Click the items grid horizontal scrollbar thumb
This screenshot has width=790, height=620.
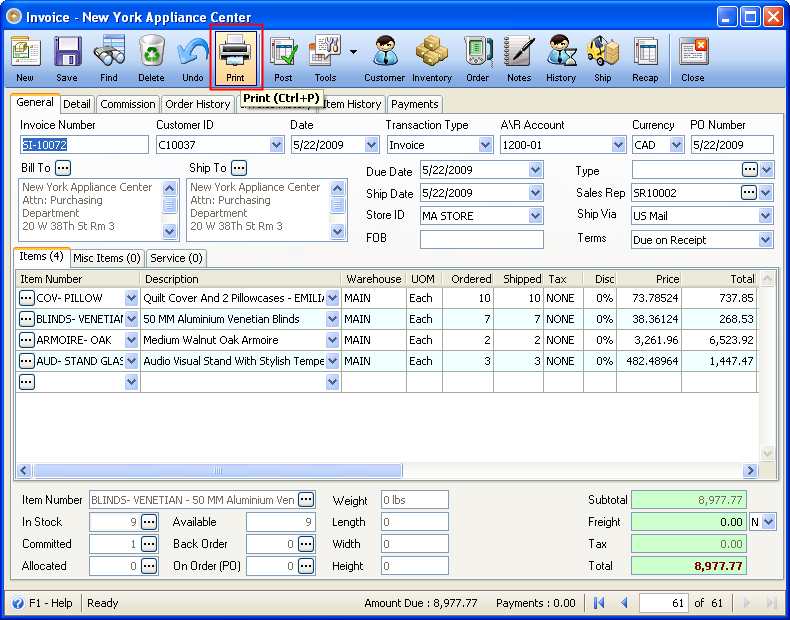tap(218, 470)
